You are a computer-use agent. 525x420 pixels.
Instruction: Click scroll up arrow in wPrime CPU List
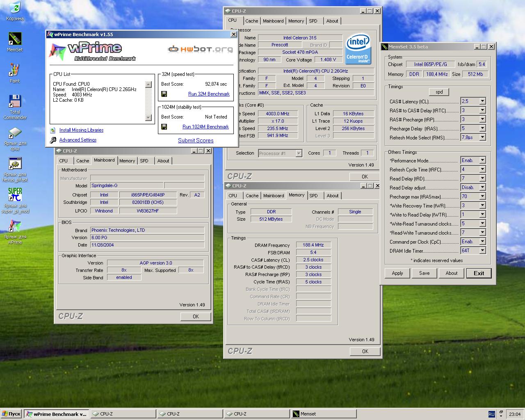(x=148, y=84)
